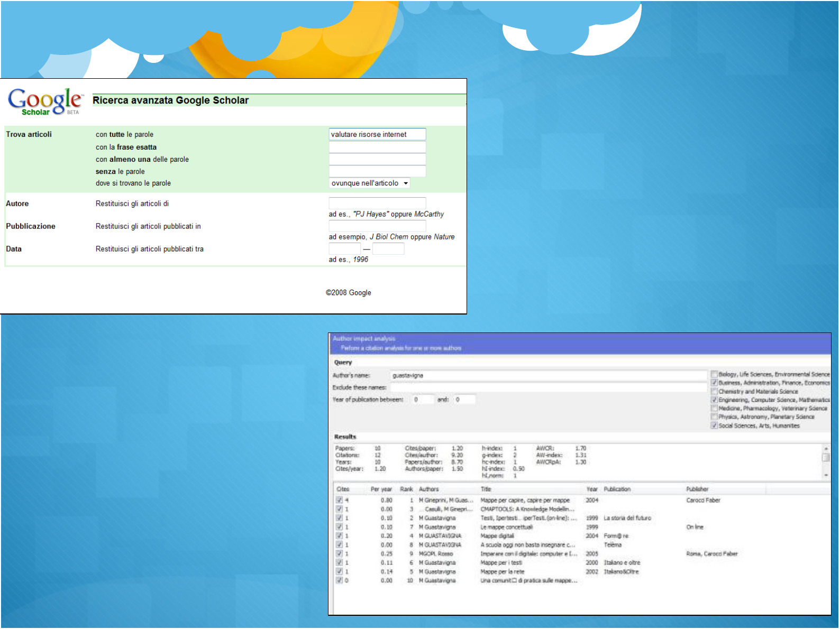This screenshot has width=840, height=629.
Task: Sort results by Rank column header
Action: [x=407, y=489]
